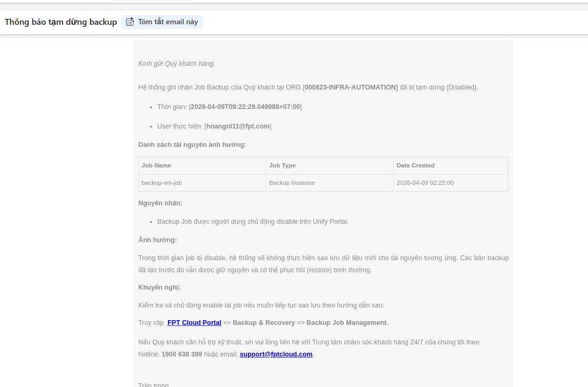
Task: Click the Job Type column header
Action: click(282, 165)
